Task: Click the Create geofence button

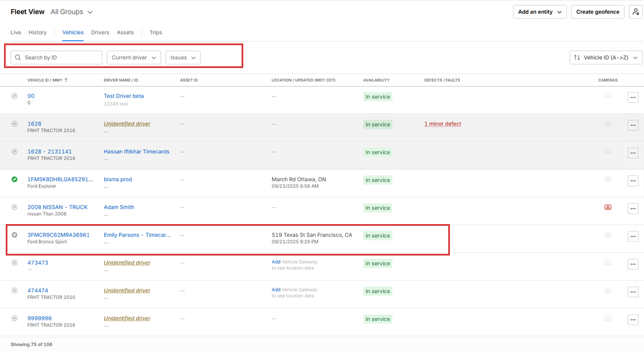Action: point(597,12)
